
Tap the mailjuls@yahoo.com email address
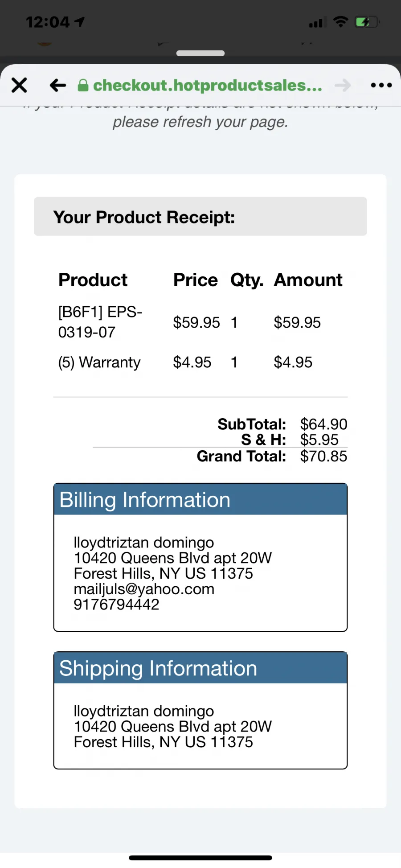click(144, 589)
